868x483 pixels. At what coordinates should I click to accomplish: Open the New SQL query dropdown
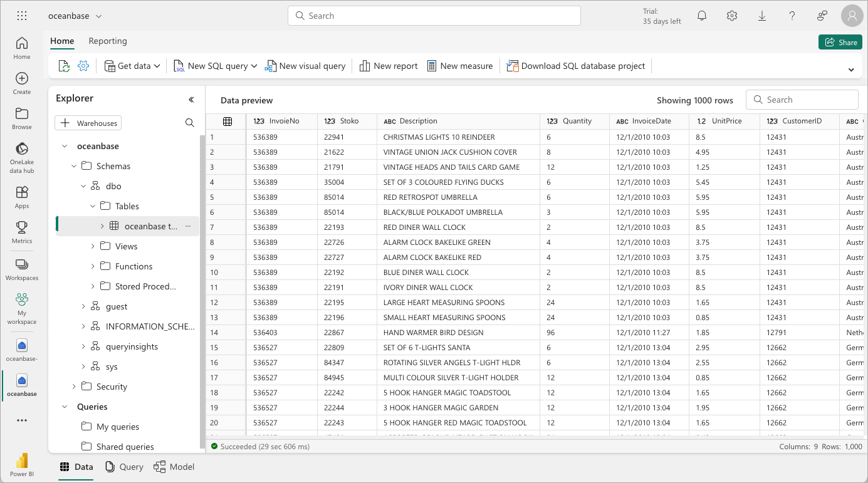tap(254, 66)
